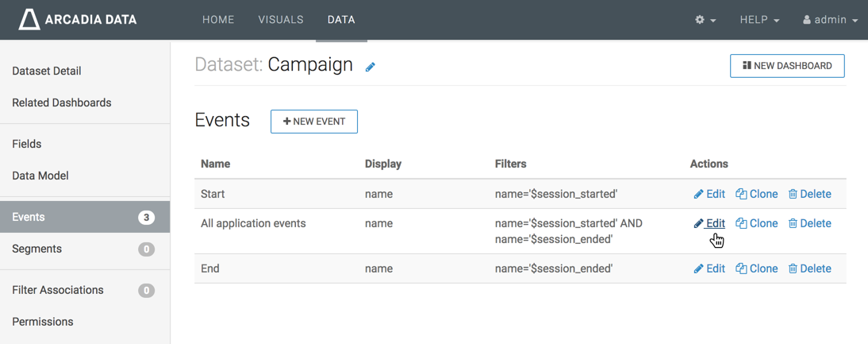Clone the Start event
868x344 pixels.
pyautogui.click(x=756, y=194)
